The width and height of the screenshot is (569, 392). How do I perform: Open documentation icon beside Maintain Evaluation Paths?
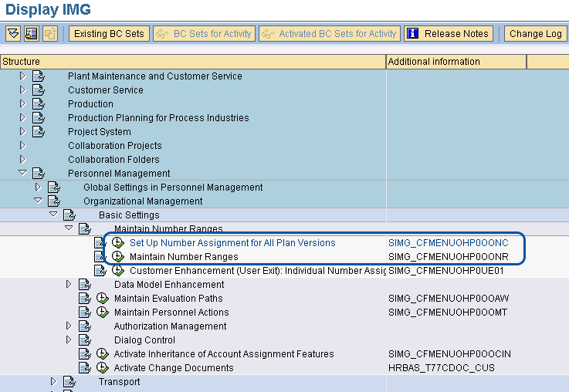coord(86,299)
